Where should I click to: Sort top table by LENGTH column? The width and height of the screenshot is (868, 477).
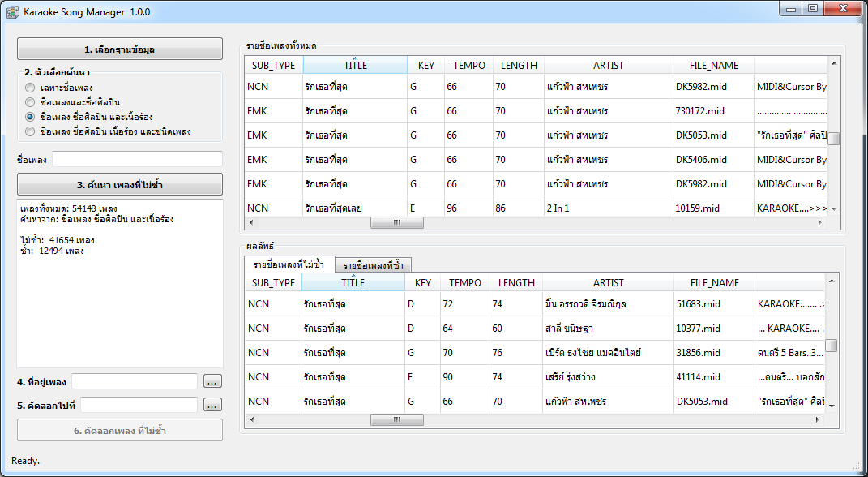coord(519,66)
